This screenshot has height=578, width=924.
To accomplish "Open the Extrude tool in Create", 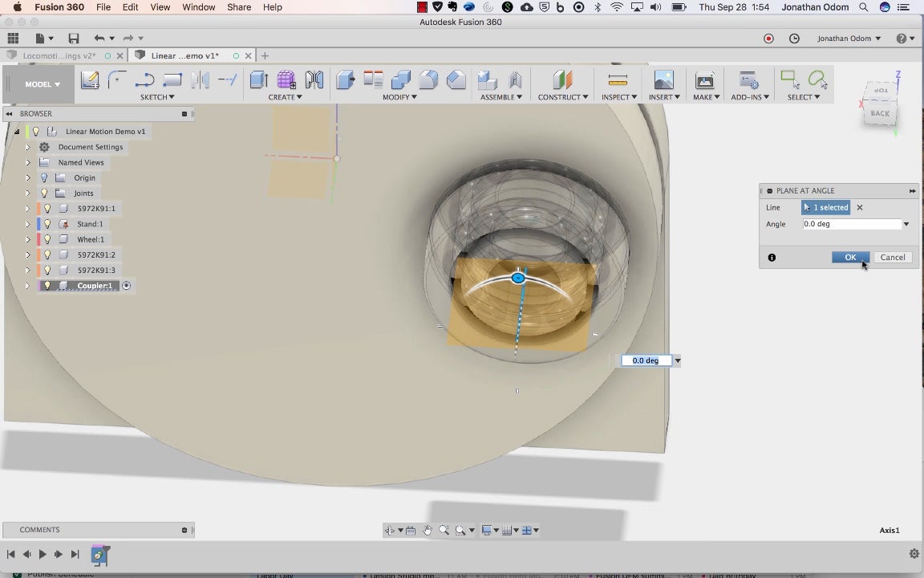I will coord(259,79).
